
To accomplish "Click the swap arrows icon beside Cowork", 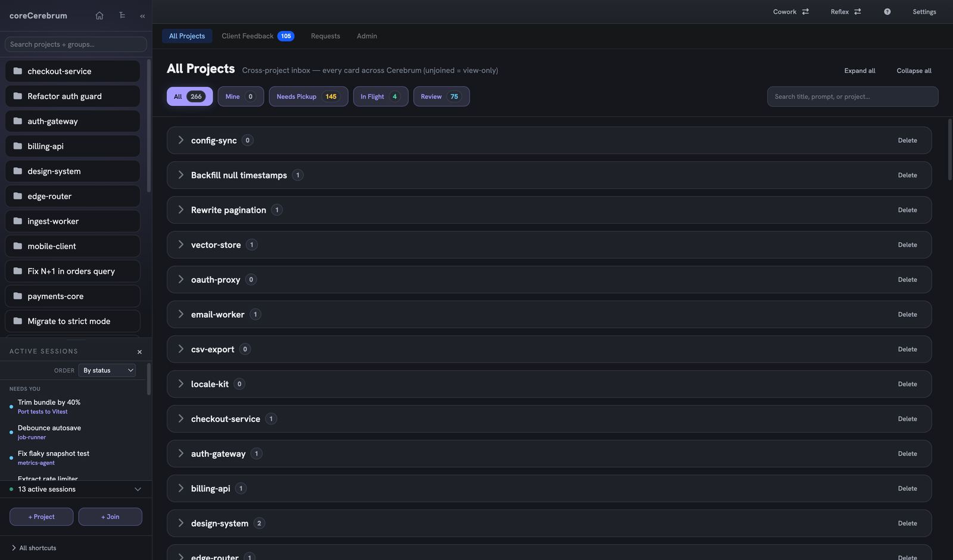I will pyautogui.click(x=805, y=12).
